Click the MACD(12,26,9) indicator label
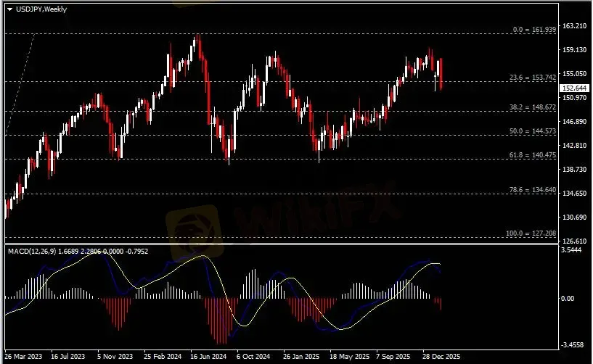This screenshot has width=593, height=364. (x=32, y=250)
